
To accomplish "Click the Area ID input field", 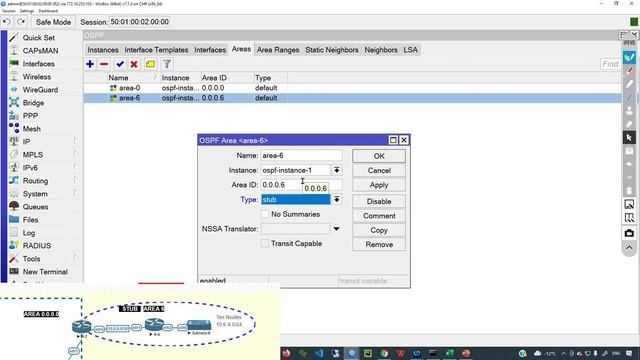I will [301, 185].
